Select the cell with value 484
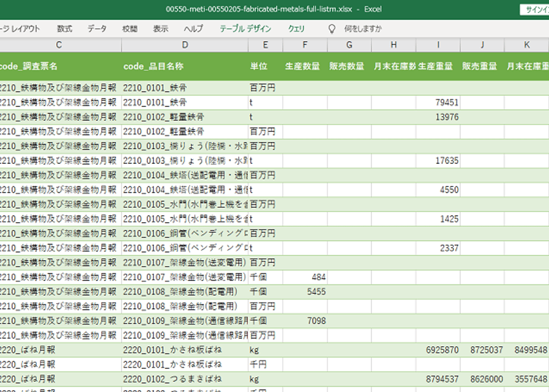 (x=305, y=277)
